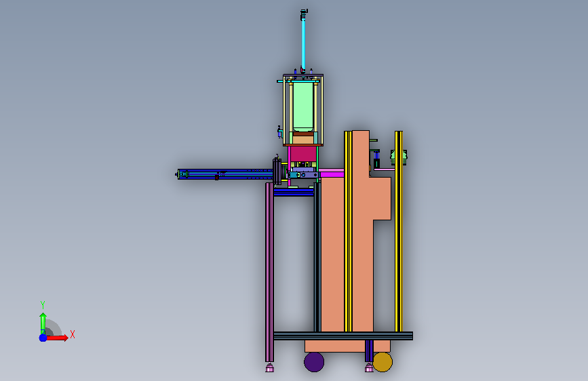The width and height of the screenshot is (588, 381).
Task: Select the pink leveling foot near the gold wheel
Action: tap(369, 368)
